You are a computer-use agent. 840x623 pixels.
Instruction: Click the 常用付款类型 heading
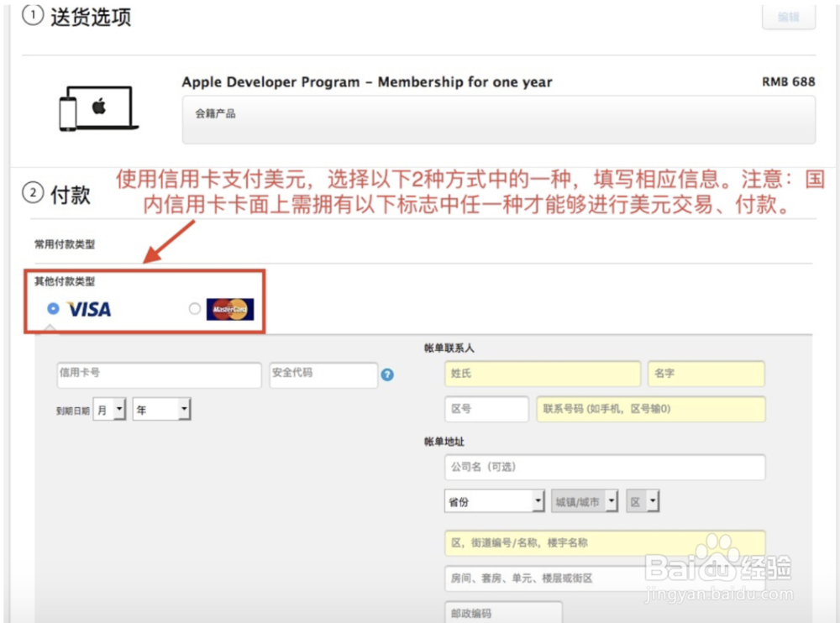coord(65,244)
